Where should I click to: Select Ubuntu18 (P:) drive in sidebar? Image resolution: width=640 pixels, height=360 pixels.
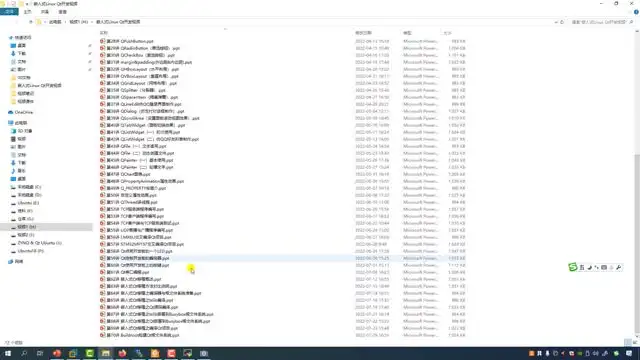click(x=31, y=251)
